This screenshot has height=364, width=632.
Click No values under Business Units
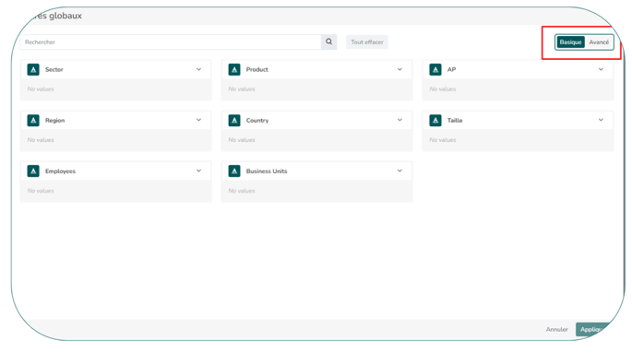click(x=242, y=191)
